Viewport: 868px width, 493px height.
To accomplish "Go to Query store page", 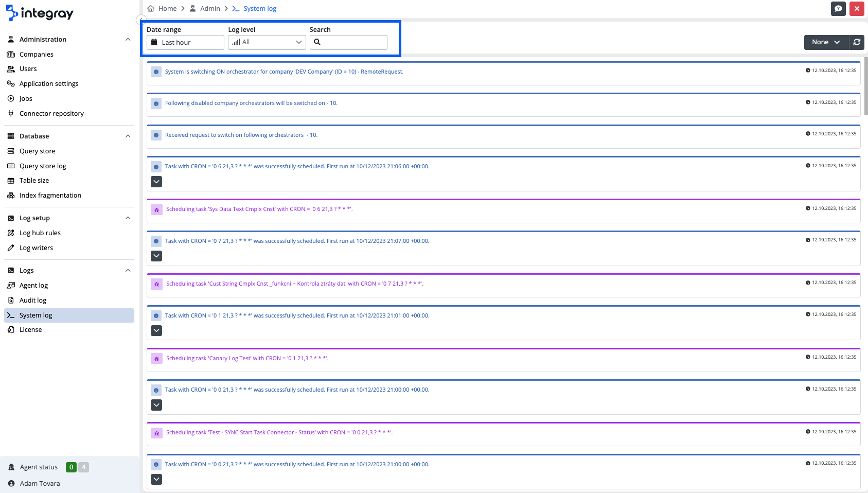I will coord(37,151).
